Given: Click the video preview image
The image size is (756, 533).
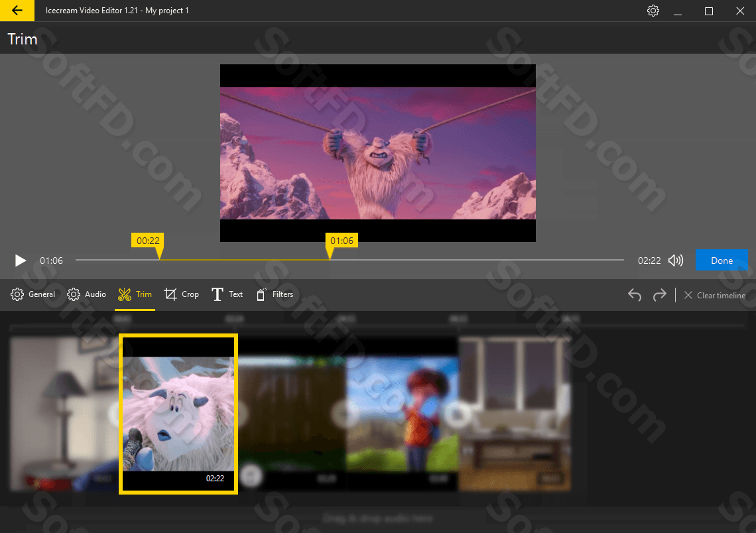Looking at the screenshot, I should coord(378,153).
